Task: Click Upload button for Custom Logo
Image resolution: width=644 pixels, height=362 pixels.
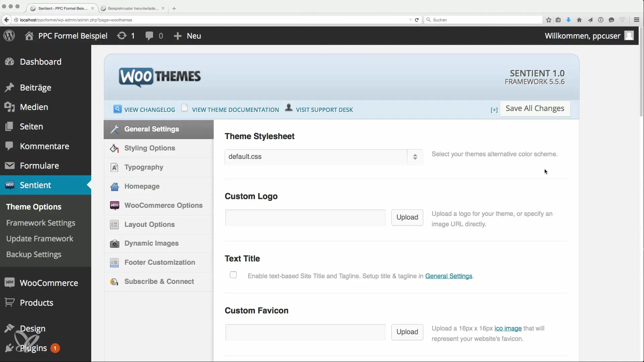Action: tap(407, 218)
